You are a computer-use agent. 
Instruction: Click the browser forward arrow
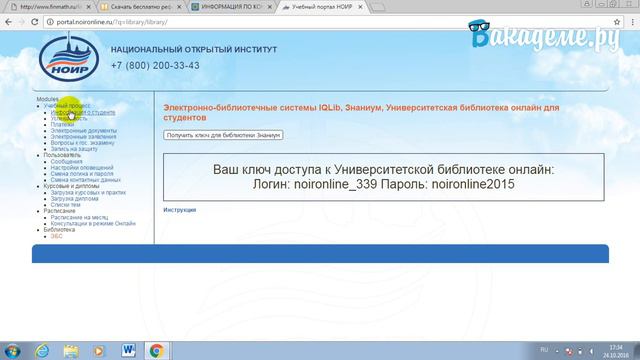[x=22, y=22]
